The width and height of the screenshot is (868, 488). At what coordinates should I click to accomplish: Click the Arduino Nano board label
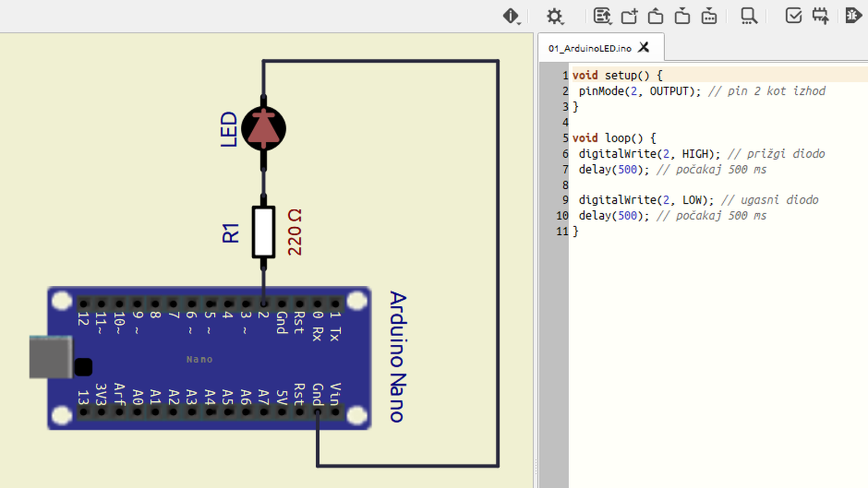pos(398,357)
